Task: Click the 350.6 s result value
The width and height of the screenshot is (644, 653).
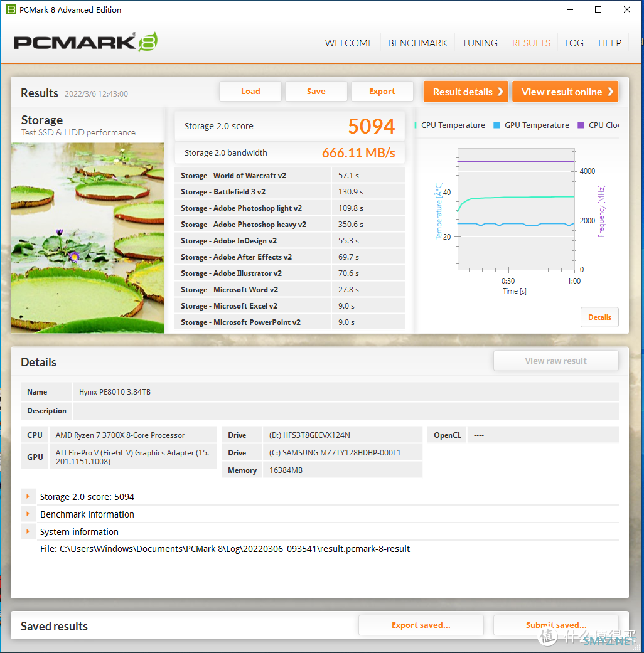Action: click(x=350, y=224)
